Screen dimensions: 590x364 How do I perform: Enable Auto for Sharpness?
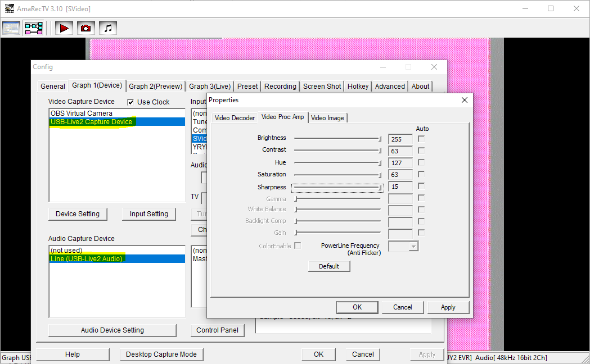[421, 186]
